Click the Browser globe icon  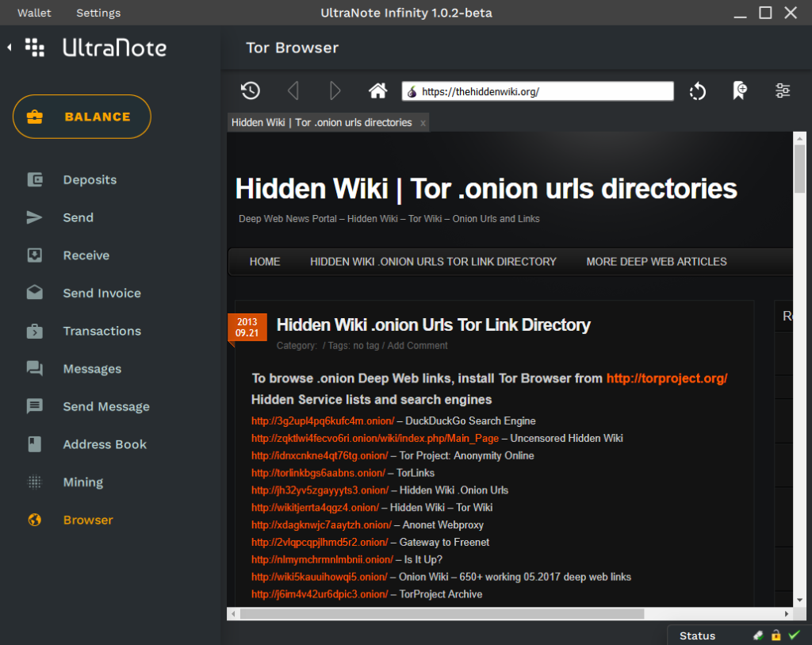point(35,520)
